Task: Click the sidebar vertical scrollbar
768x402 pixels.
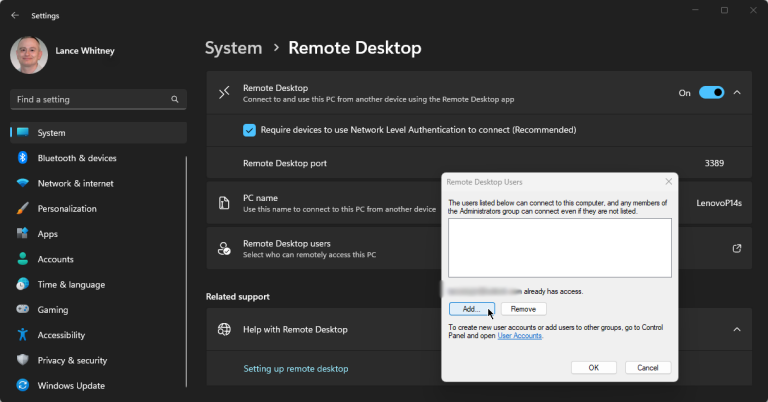Action: click(186, 272)
